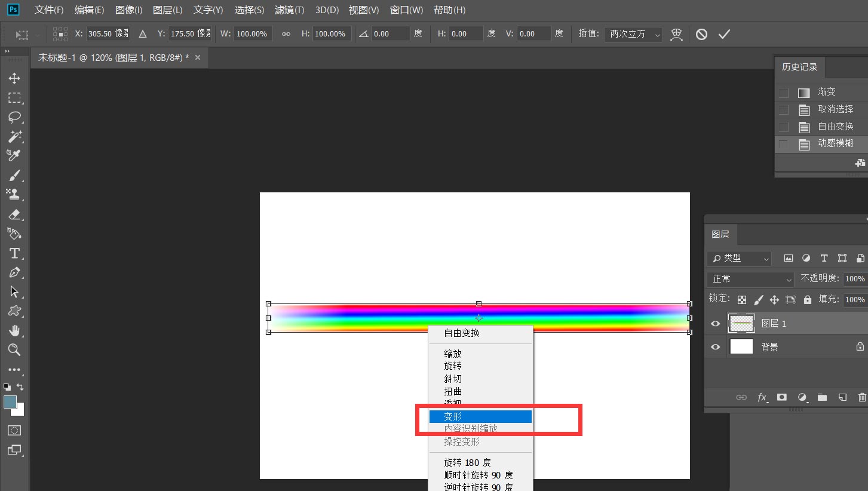Toggle type layer filter icon
This screenshot has width=868, height=491.
pyautogui.click(x=824, y=259)
